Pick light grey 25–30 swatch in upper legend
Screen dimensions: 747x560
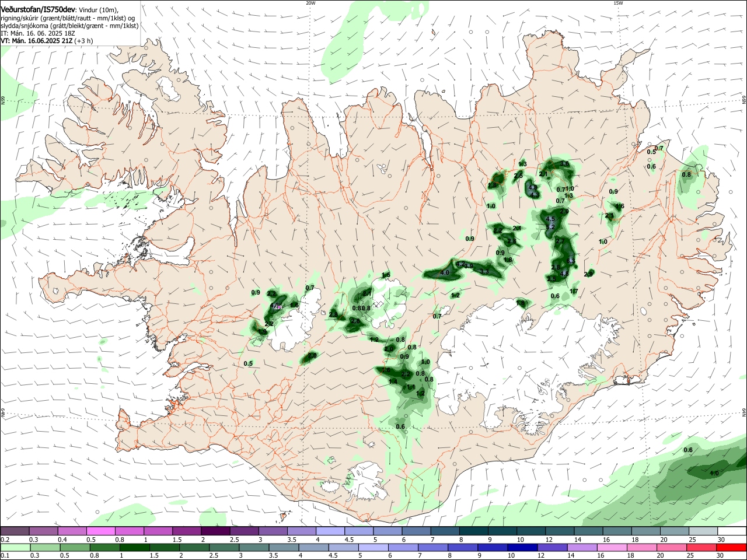(703, 531)
